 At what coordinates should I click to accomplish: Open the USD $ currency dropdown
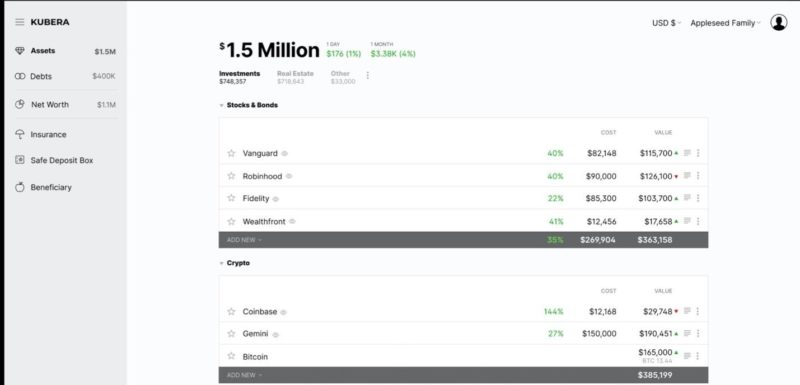click(666, 23)
